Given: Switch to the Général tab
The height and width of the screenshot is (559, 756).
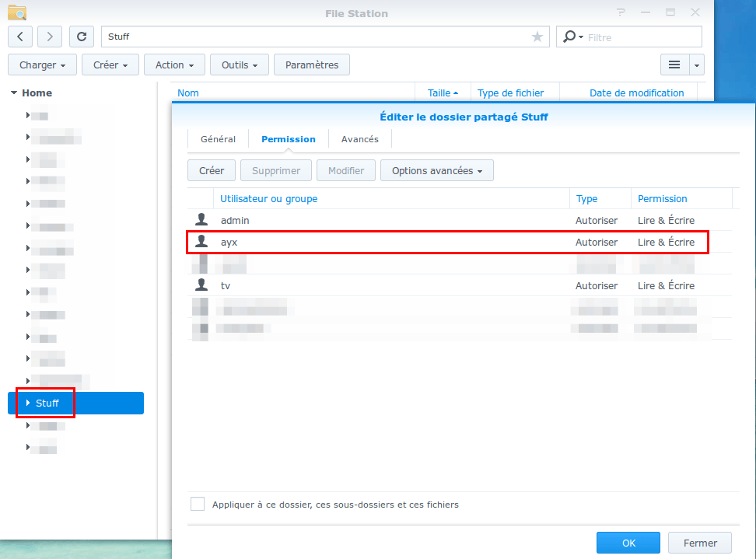Looking at the screenshot, I should click(x=218, y=139).
